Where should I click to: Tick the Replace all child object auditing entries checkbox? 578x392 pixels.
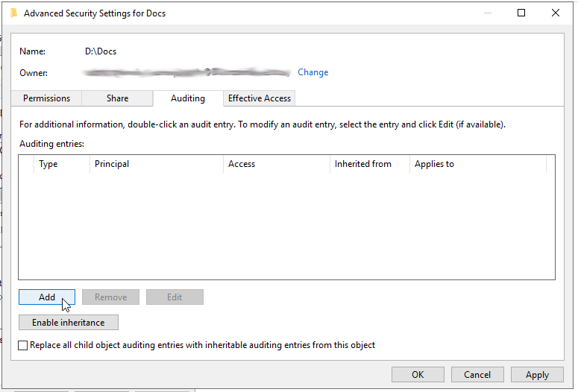(x=23, y=345)
